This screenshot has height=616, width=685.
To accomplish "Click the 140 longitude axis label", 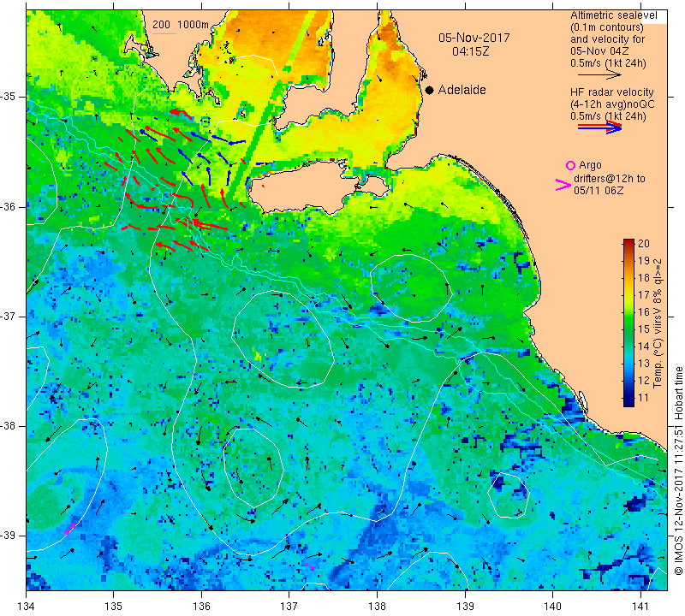I will click(552, 607).
